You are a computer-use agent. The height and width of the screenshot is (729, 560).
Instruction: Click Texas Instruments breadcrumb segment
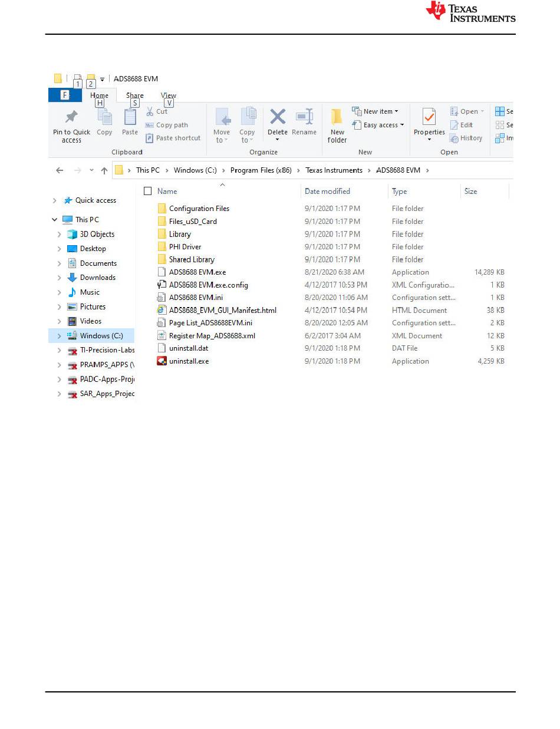click(334, 170)
